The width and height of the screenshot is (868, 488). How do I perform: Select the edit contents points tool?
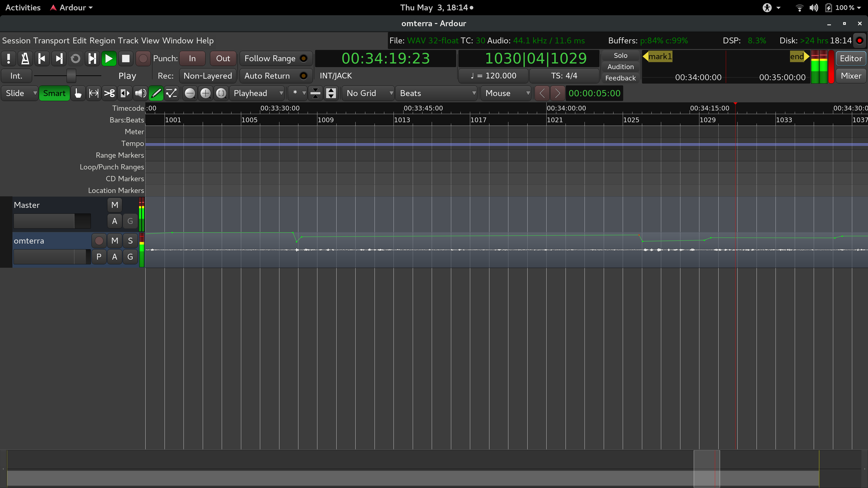(172, 93)
